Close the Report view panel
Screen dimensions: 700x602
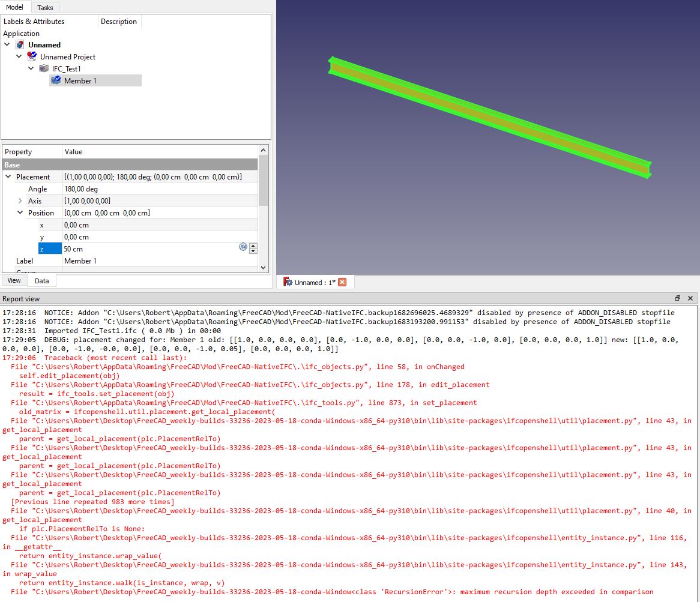point(689,298)
